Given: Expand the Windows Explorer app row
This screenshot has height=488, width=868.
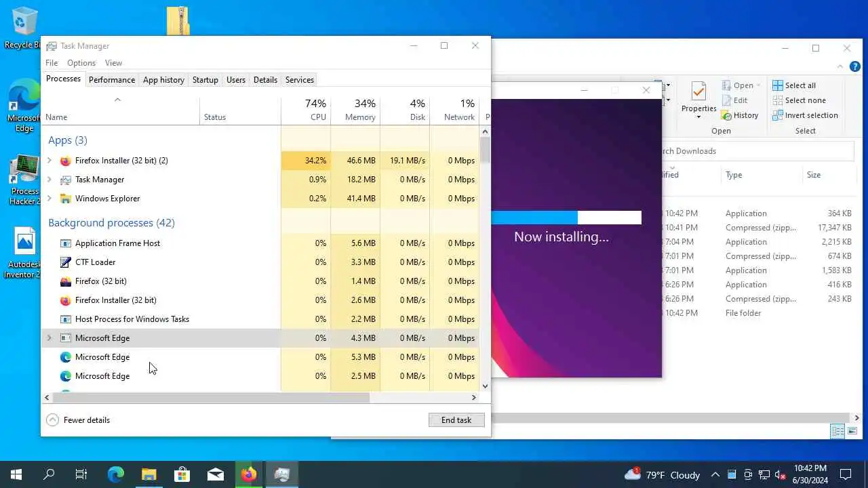Looking at the screenshot, I should [x=49, y=199].
